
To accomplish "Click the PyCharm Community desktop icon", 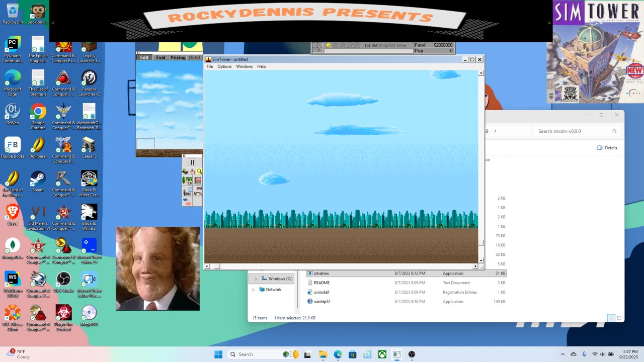I will click(13, 49).
